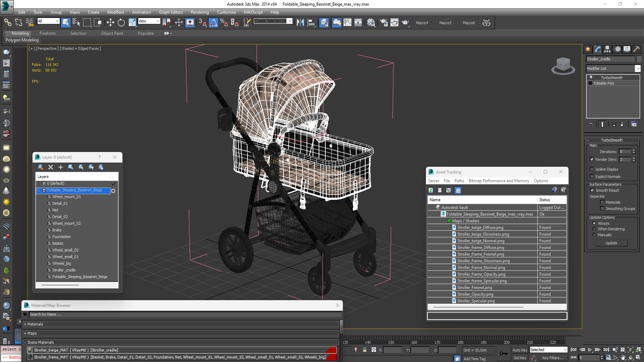The image size is (644, 362).
Task: Click the Delete layer X icon
Action: (x=51, y=167)
